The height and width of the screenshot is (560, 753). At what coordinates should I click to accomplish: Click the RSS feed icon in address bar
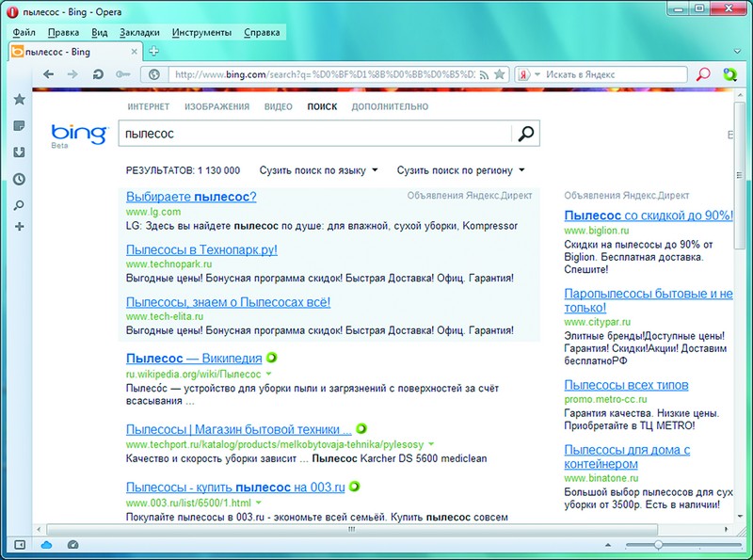point(485,74)
